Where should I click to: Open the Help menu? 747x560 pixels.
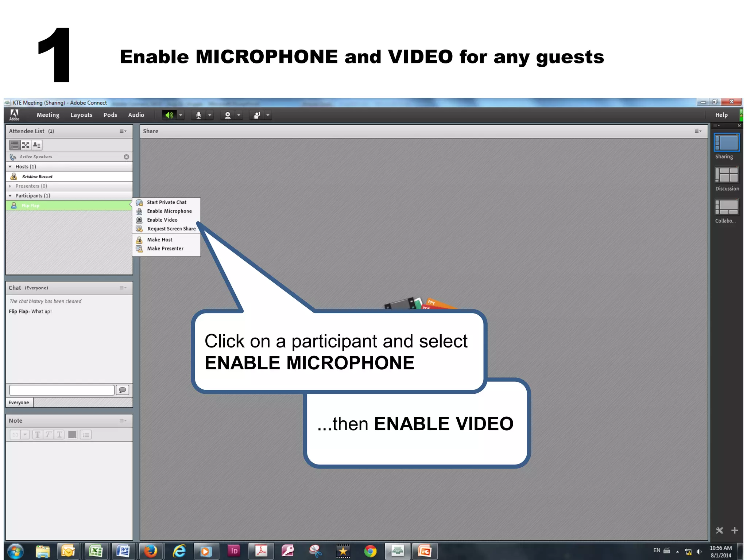(x=721, y=115)
